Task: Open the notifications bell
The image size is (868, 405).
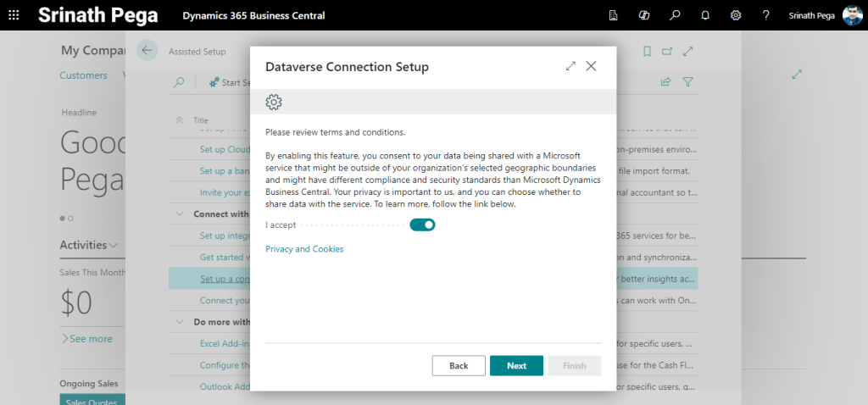Action: 705,15
